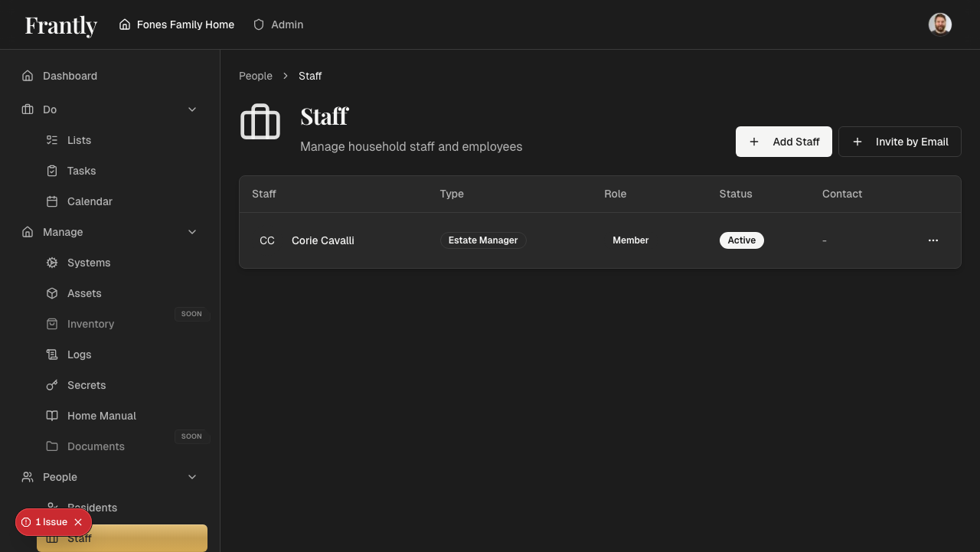
Task: Open Residents under People
Action: [92, 508]
